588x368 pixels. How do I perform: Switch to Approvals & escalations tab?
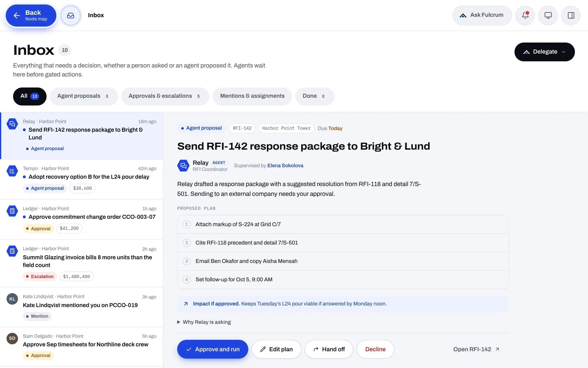[165, 96]
